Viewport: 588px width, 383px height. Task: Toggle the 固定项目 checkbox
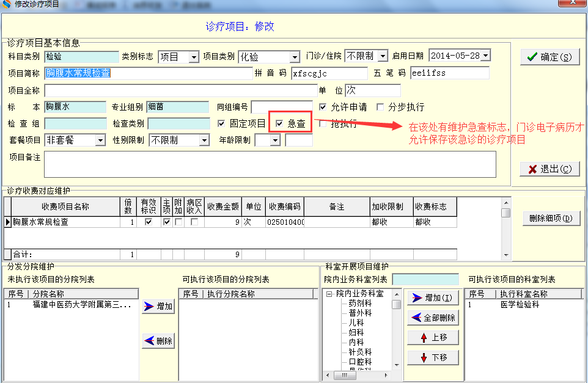pos(221,123)
